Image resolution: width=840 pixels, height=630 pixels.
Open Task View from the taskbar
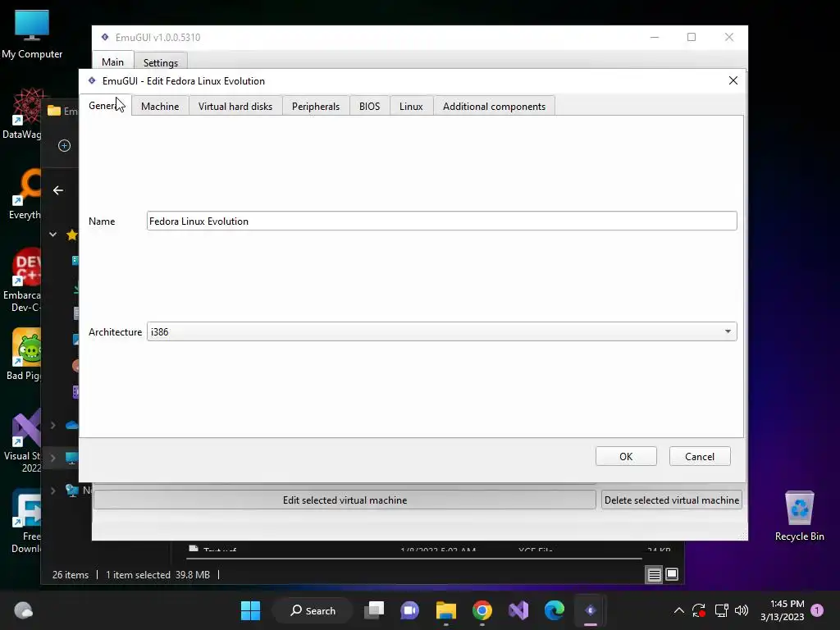pyautogui.click(x=374, y=610)
